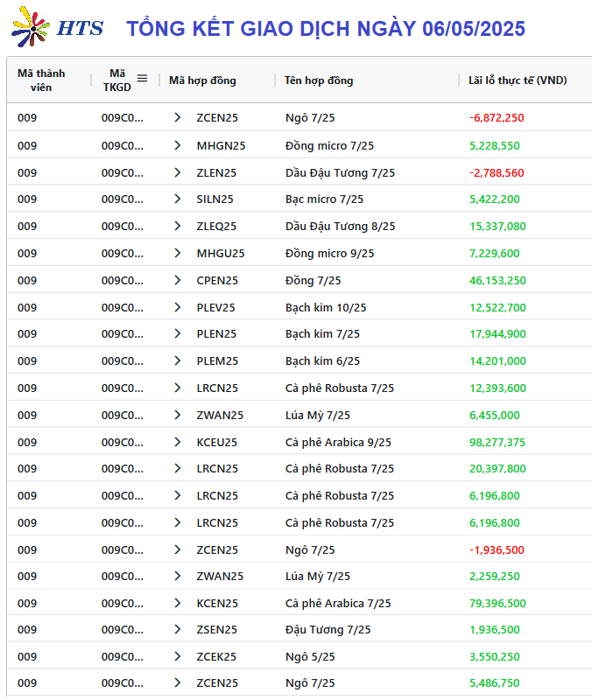The image size is (592, 700).
Task: Select the 98,277,375 profit value cell
Action: [x=497, y=443]
